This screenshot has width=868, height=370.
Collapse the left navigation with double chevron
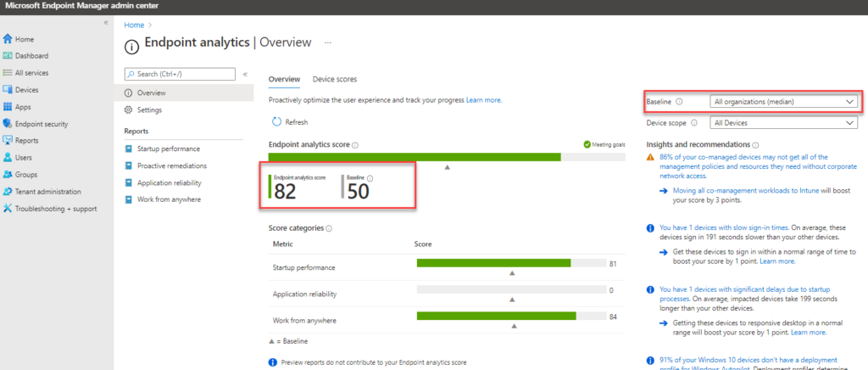pos(106,23)
